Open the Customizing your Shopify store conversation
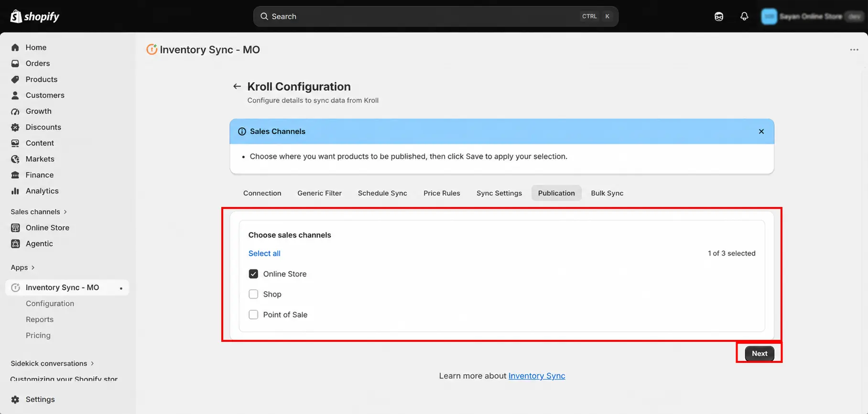 click(x=64, y=379)
